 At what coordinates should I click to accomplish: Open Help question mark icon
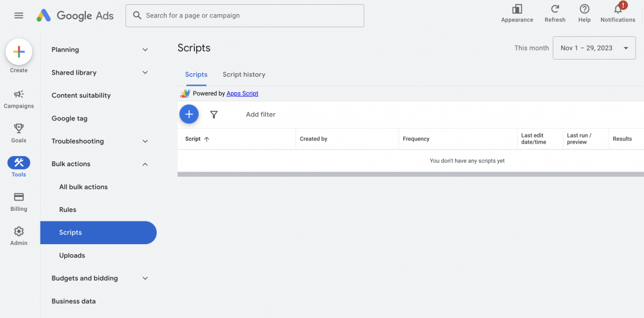click(x=584, y=9)
